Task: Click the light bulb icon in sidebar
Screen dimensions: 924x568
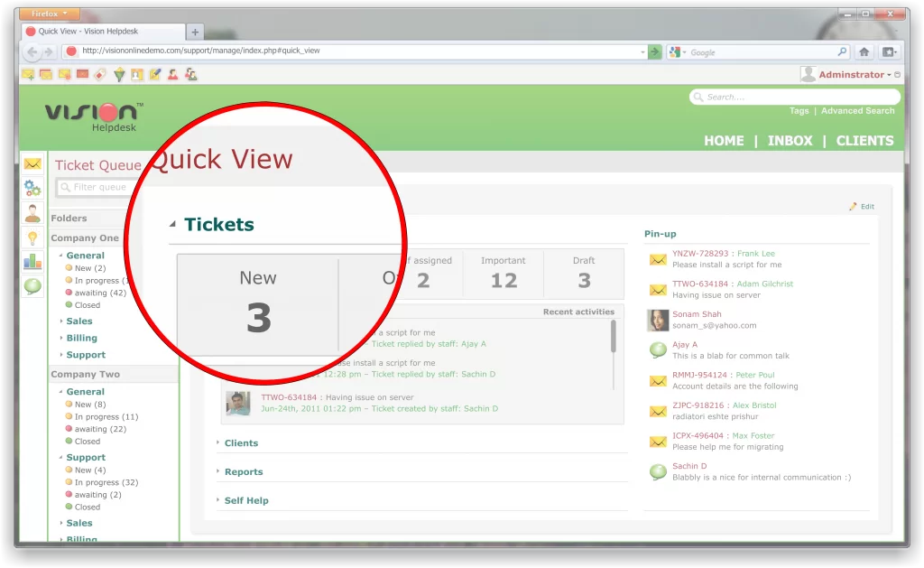Action: 32,237
